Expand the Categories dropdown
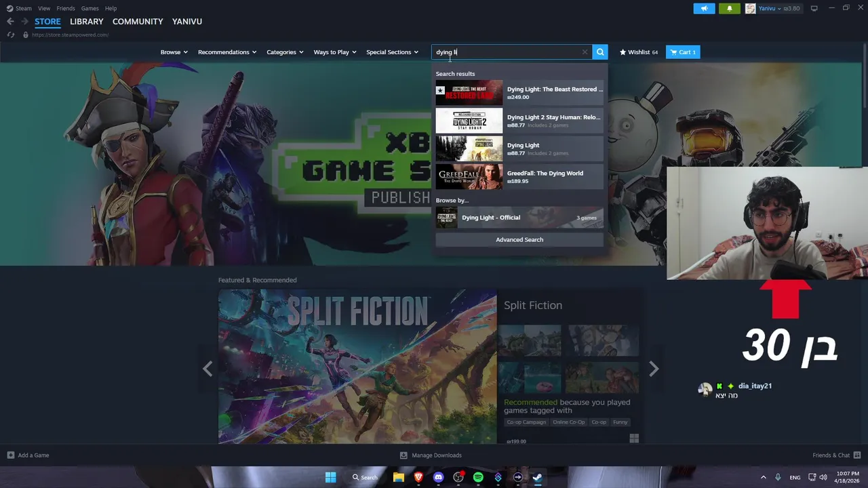 tap(285, 52)
